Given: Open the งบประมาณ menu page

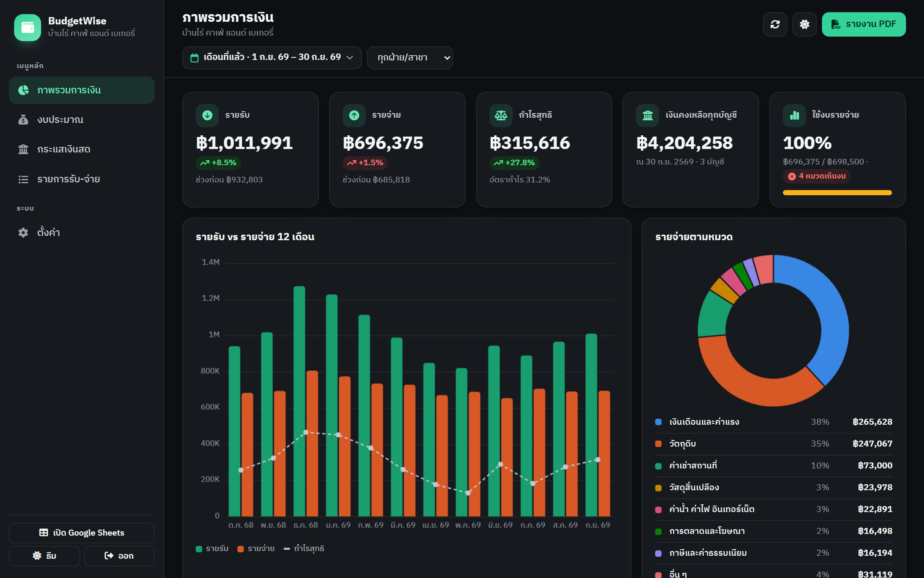Looking at the screenshot, I should pyautogui.click(x=82, y=119).
